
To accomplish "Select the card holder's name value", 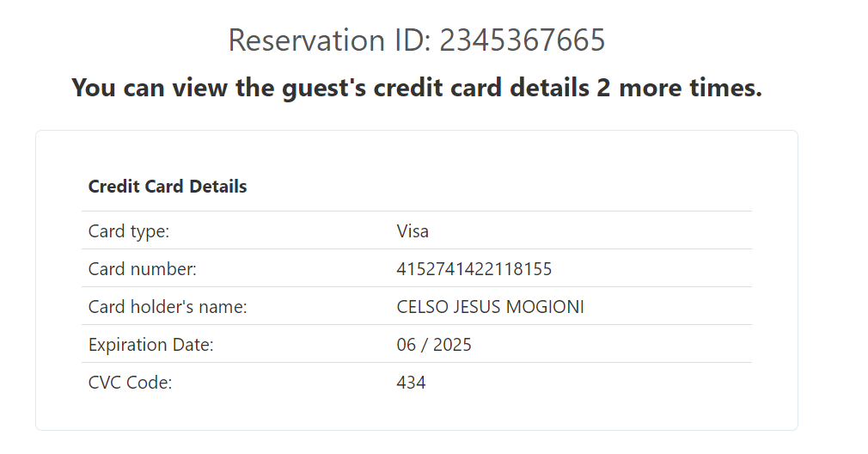I will (490, 307).
